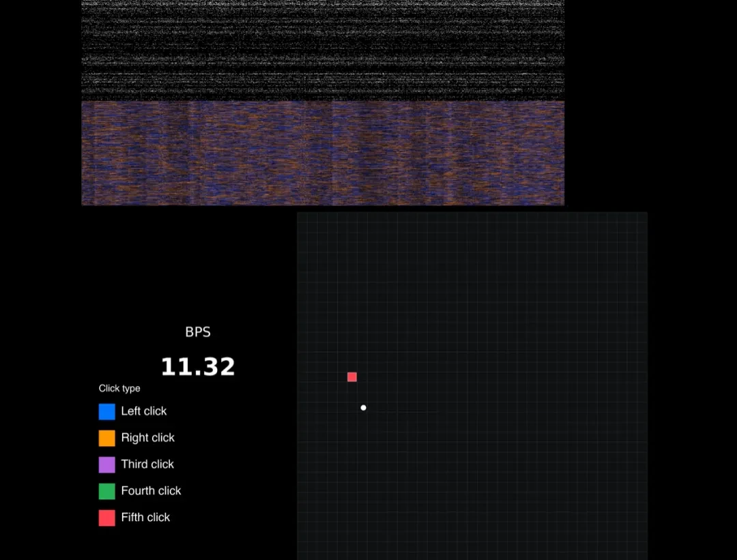
Task: Click the purple Third click swatch
Action: 106,465
